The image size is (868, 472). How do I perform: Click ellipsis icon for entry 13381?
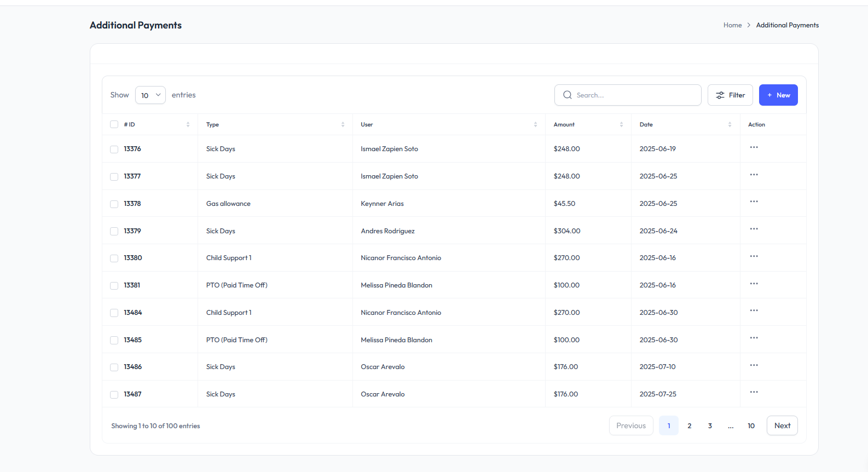[x=754, y=284]
